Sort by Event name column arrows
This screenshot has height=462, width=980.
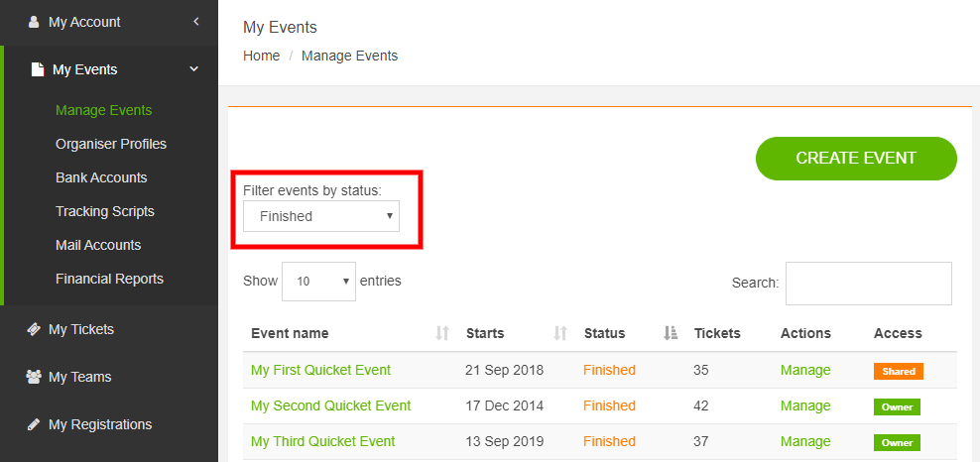(442, 333)
